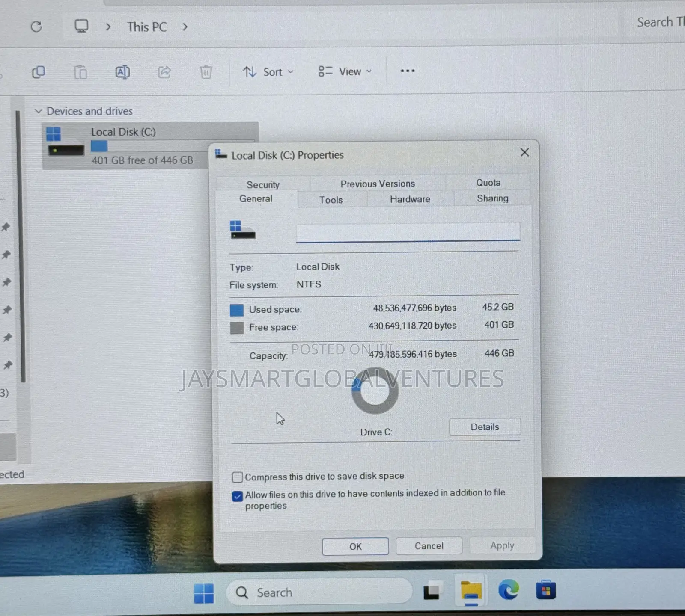Screen dimensions: 685x616
Task: Click the Paste icon in File Explorer toolbar
Action: (80, 72)
